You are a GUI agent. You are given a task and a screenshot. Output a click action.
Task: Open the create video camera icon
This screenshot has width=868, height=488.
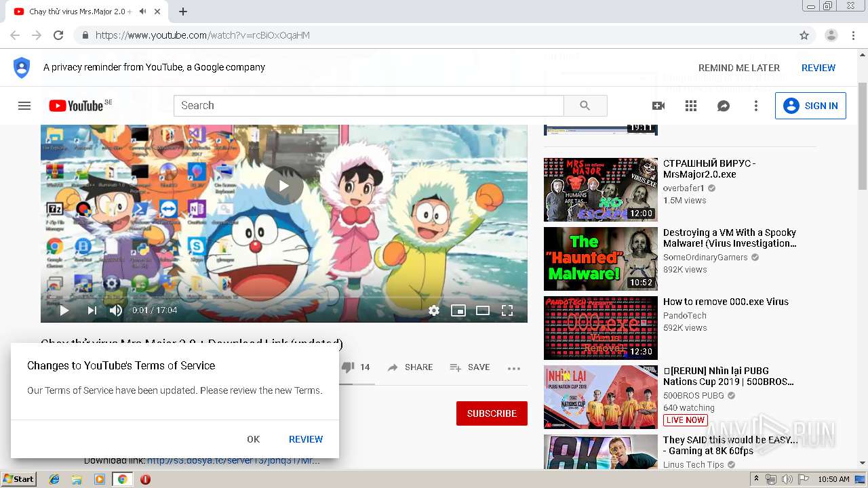pyautogui.click(x=658, y=106)
